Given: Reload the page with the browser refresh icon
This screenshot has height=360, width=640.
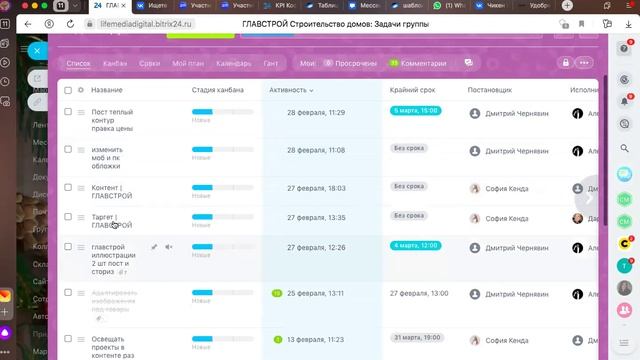Looking at the screenshot, I should (x=70, y=24).
